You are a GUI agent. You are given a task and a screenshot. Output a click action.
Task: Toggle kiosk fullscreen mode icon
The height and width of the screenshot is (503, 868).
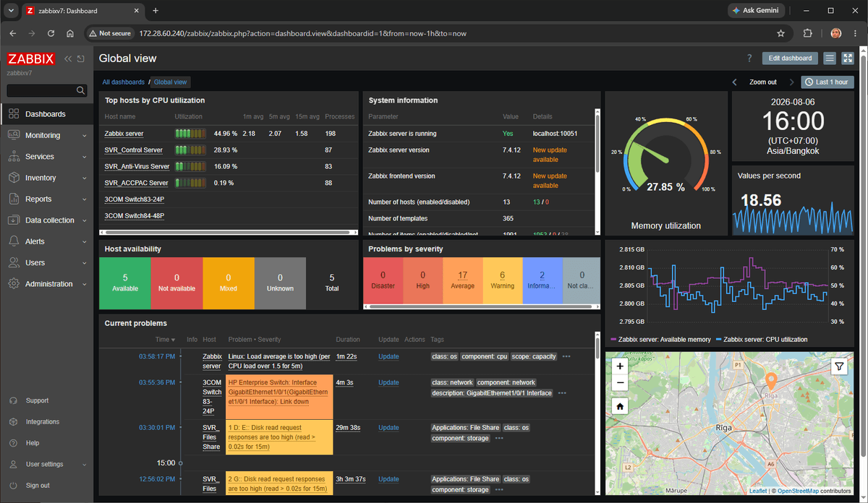[x=848, y=59]
